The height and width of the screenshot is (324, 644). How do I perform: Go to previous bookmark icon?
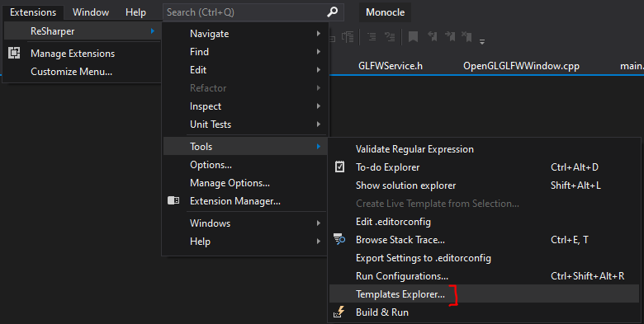432,36
